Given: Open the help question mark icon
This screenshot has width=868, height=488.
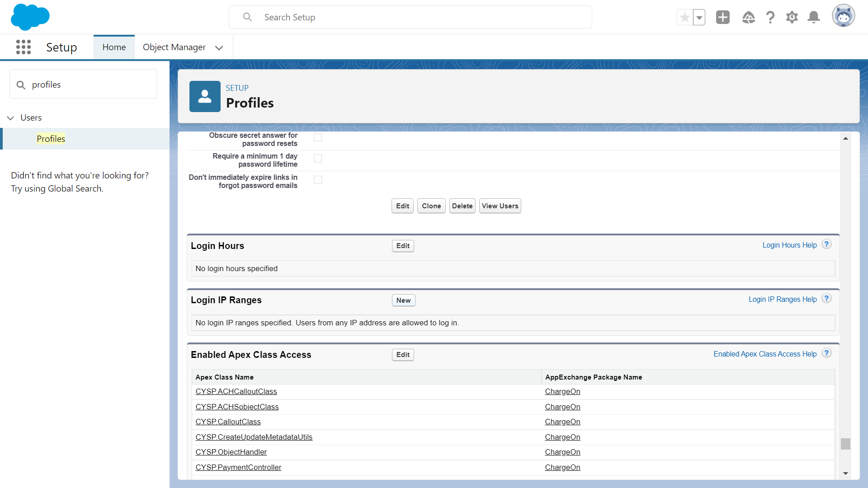Looking at the screenshot, I should coord(770,17).
